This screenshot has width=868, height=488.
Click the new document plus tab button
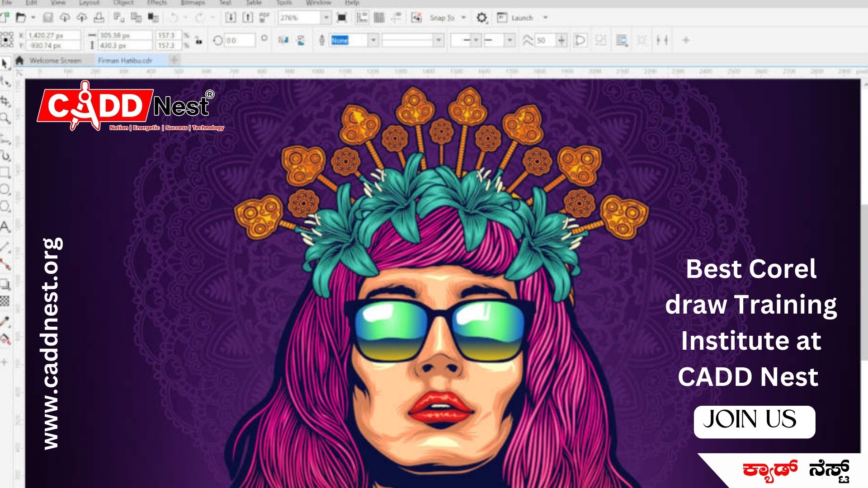click(x=174, y=60)
